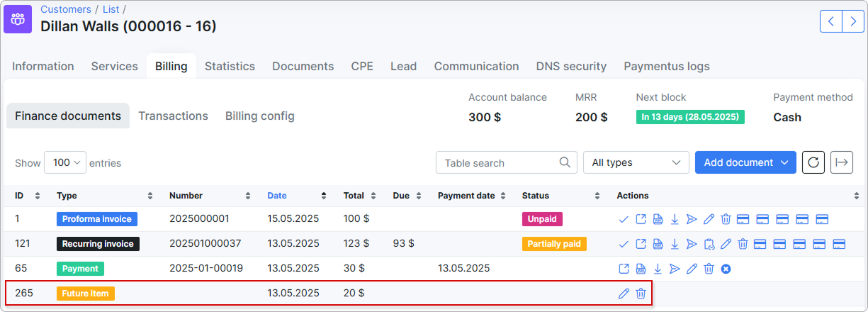
Task: Send payment 2025-01-00019 via paper plane icon
Action: point(675,269)
